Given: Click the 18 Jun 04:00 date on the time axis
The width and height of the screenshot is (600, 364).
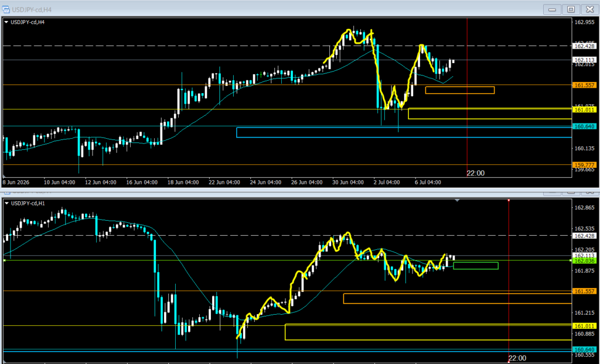Looking at the screenshot, I should 183,183.
